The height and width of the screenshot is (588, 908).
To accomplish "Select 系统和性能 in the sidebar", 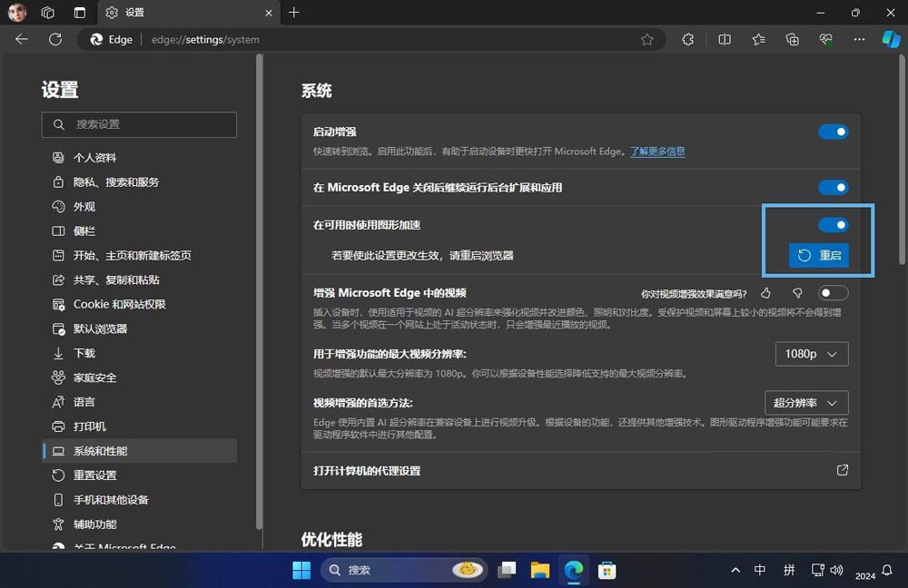I will pos(139,451).
